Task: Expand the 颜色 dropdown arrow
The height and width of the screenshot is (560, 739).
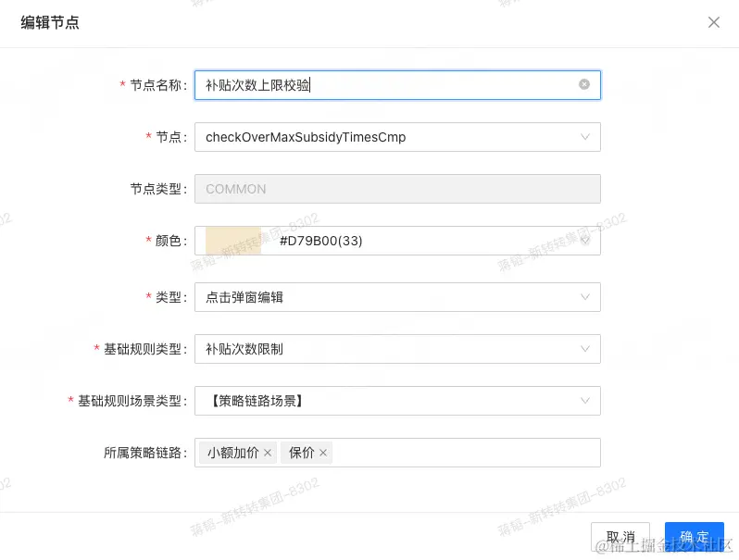Action: [x=585, y=241]
